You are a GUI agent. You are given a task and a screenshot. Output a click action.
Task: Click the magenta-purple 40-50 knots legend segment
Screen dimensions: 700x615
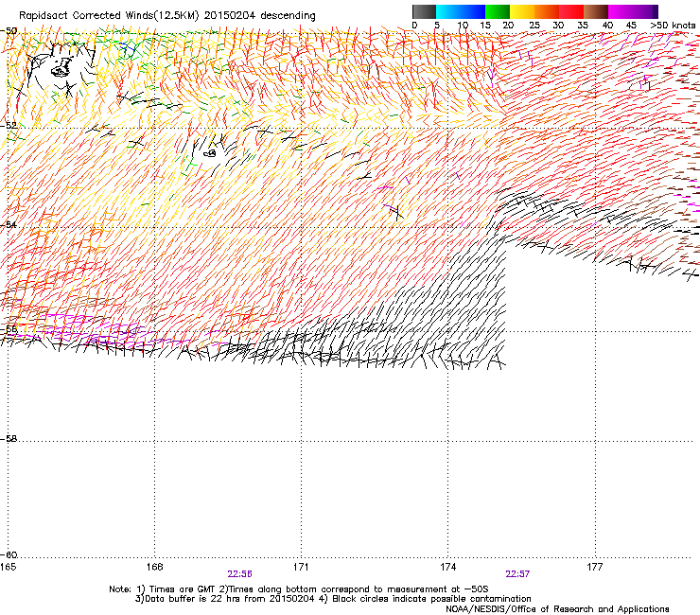tap(633, 11)
